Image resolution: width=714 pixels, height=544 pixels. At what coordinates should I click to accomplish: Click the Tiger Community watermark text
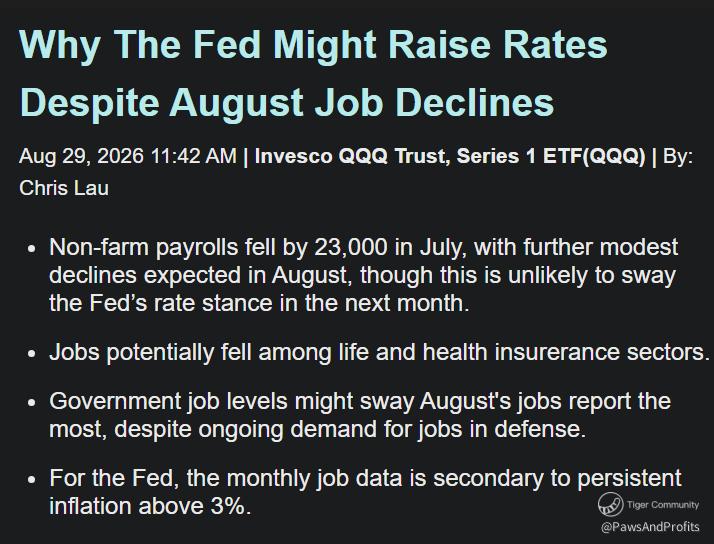[663, 504]
